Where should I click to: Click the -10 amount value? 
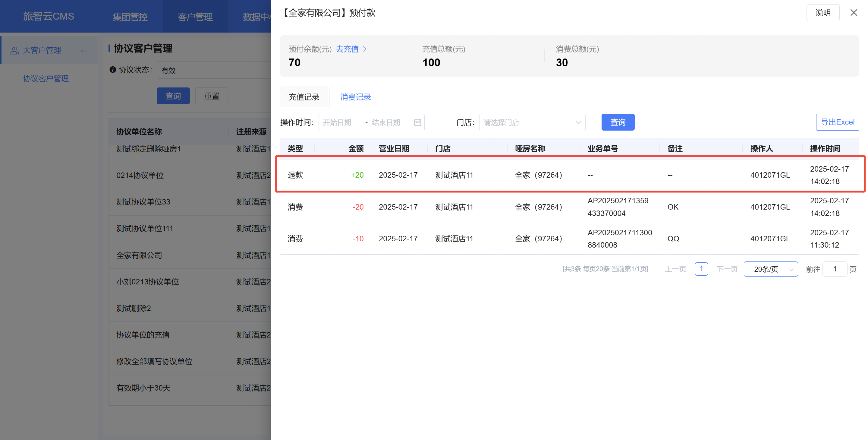[x=358, y=239]
